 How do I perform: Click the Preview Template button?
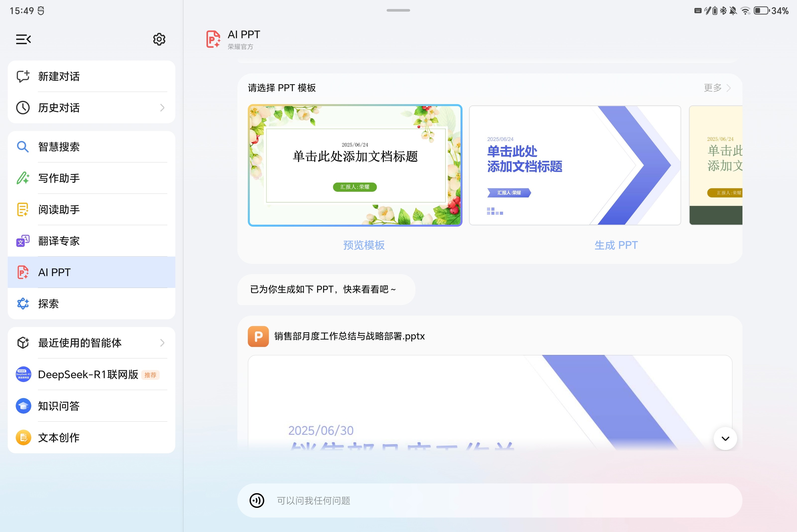point(364,245)
